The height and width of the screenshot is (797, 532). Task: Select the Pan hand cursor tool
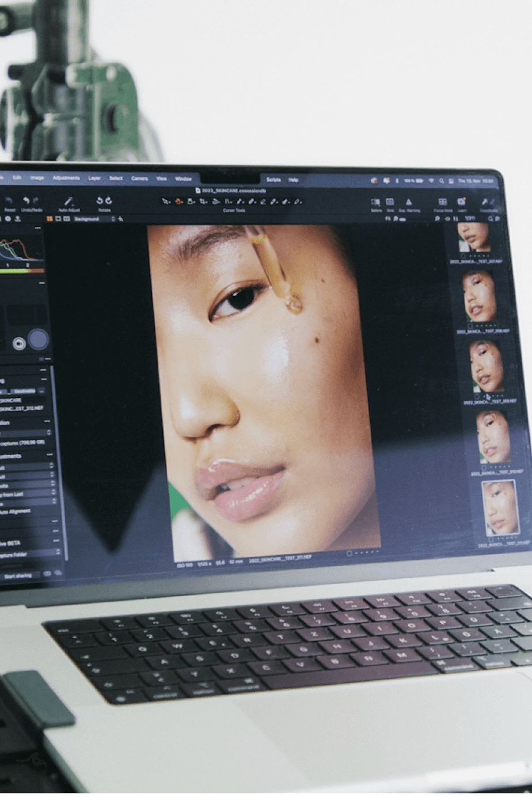pyautogui.click(x=178, y=202)
